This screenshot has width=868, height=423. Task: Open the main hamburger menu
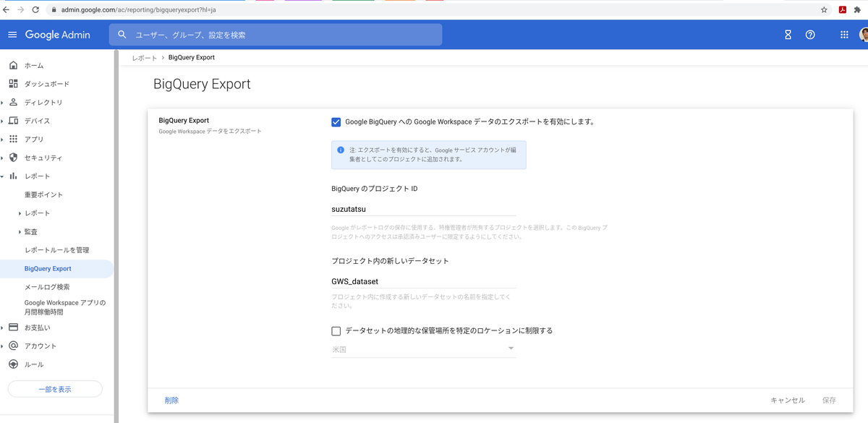tap(12, 35)
